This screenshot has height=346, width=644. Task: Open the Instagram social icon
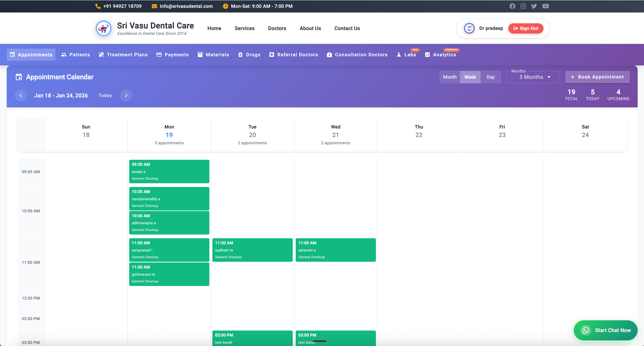point(523,6)
